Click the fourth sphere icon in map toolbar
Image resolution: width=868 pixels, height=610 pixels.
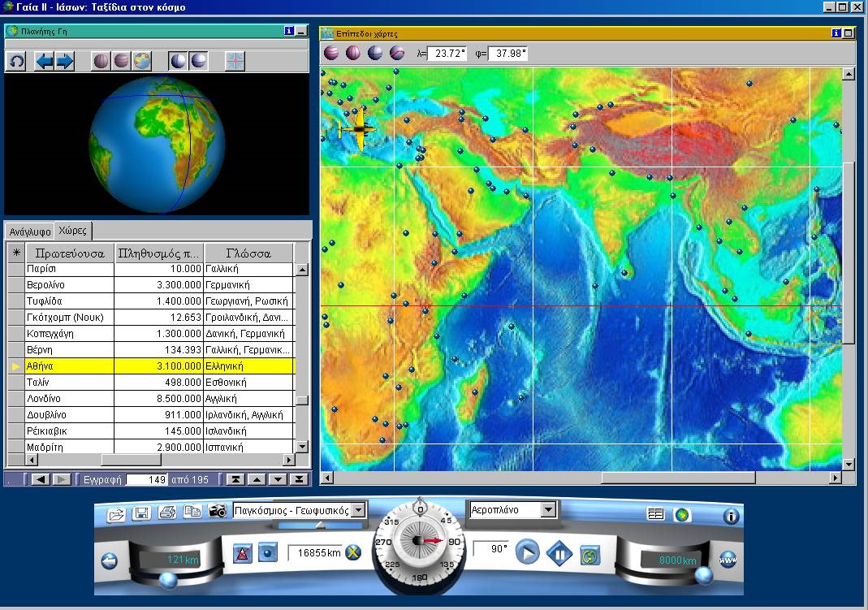point(397,53)
